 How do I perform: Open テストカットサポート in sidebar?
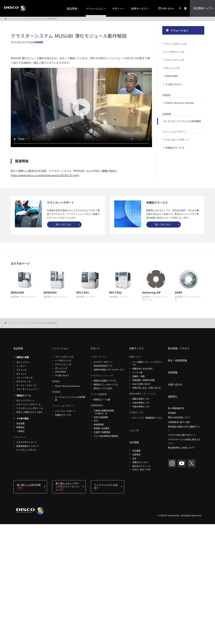pos(177,139)
